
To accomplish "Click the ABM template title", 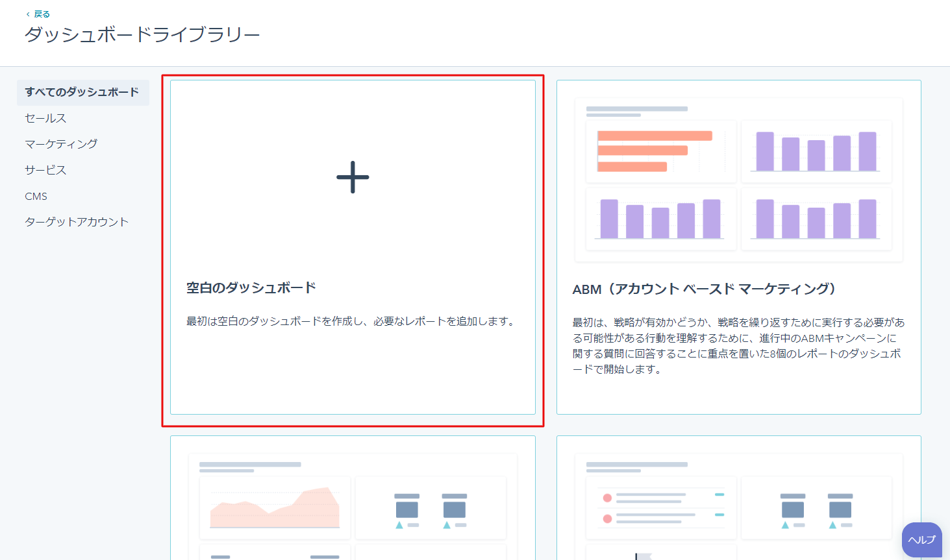I will tap(704, 289).
